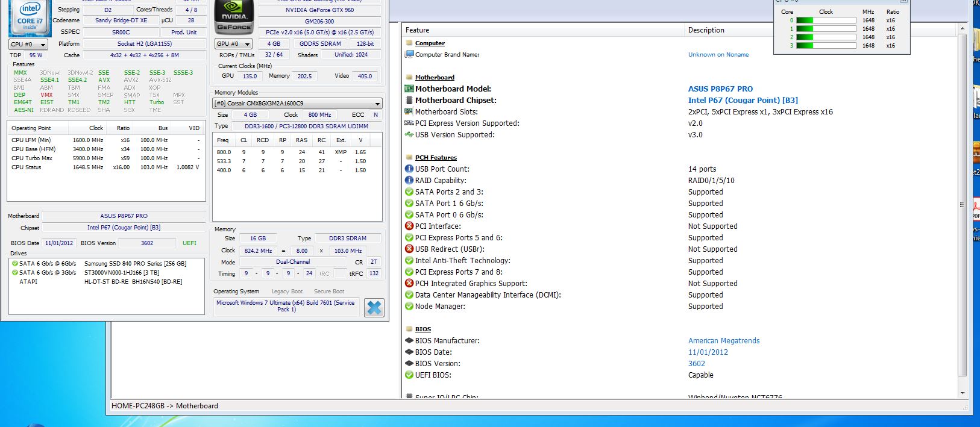Click the Memory Mode field Dual-Channel
This screenshot has width=980, height=427.
click(293, 262)
